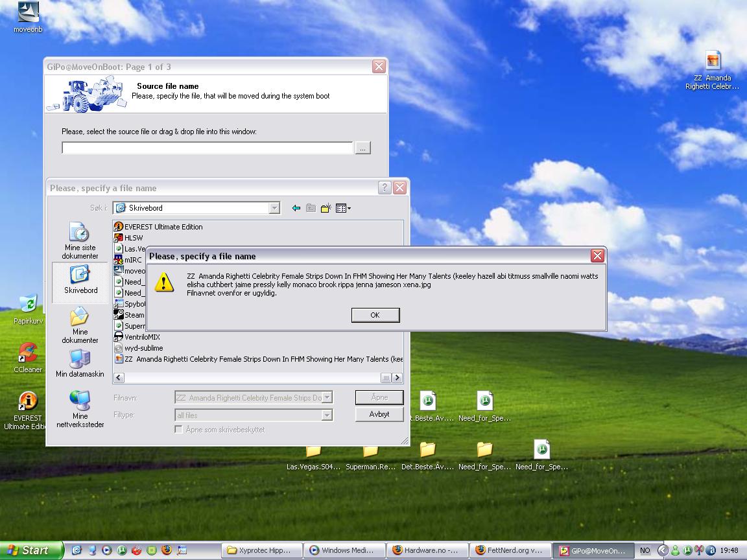747x560 pixels.
Task: Click the Åpne button in file dialog
Action: click(x=379, y=397)
